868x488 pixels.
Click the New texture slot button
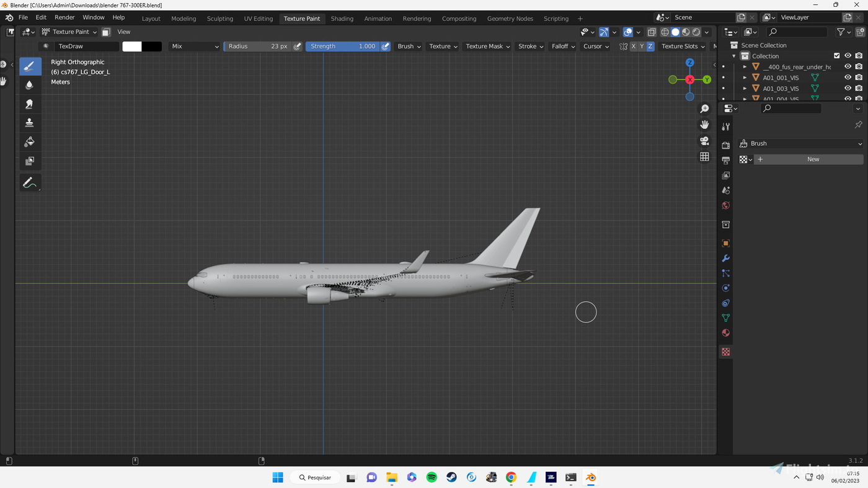[813, 159]
